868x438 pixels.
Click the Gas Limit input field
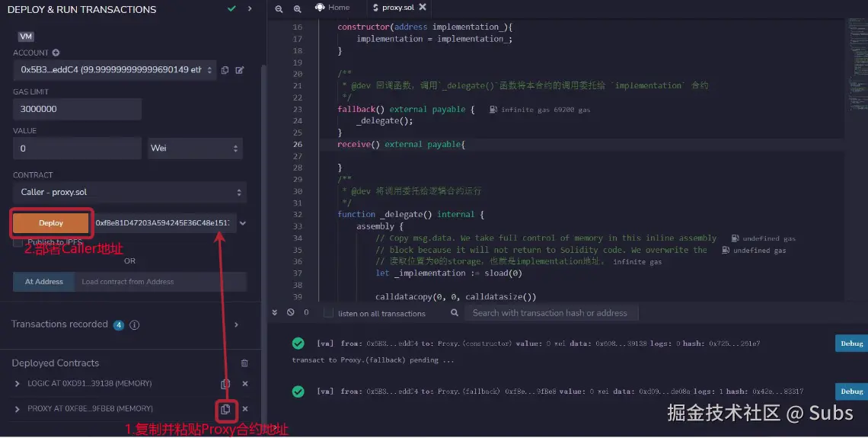click(x=78, y=109)
